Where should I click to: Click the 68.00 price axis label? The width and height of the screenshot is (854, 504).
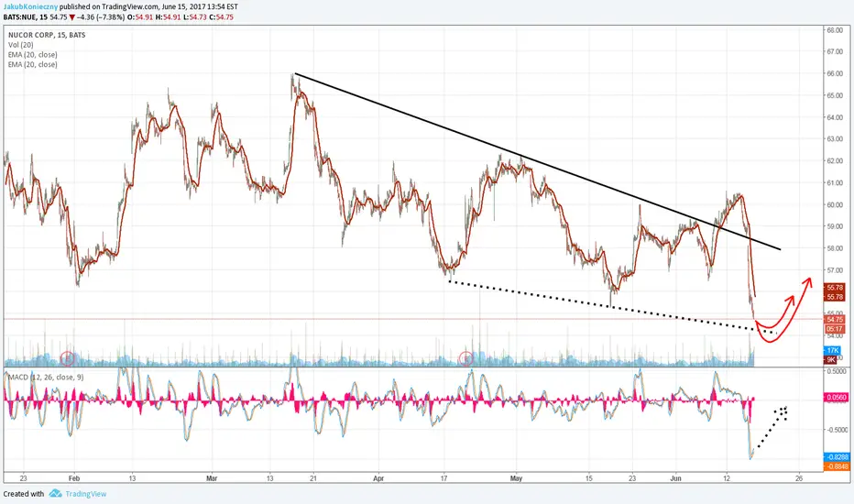click(x=835, y=30)
